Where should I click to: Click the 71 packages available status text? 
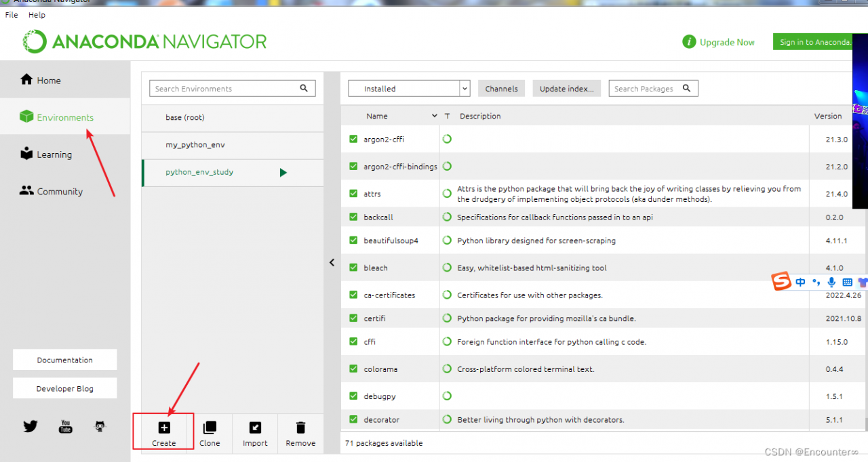coord(384,443)
